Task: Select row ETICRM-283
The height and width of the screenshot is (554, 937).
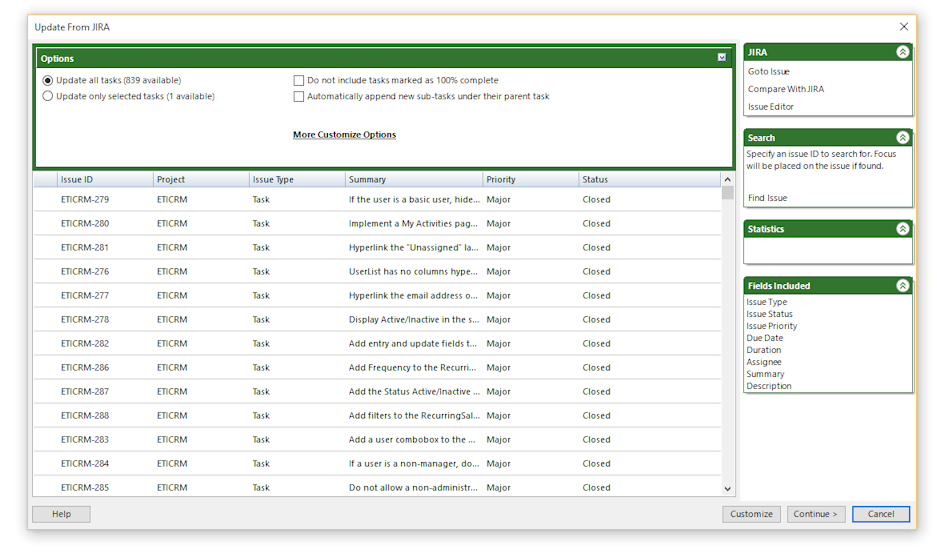Action: click(377, 439)
